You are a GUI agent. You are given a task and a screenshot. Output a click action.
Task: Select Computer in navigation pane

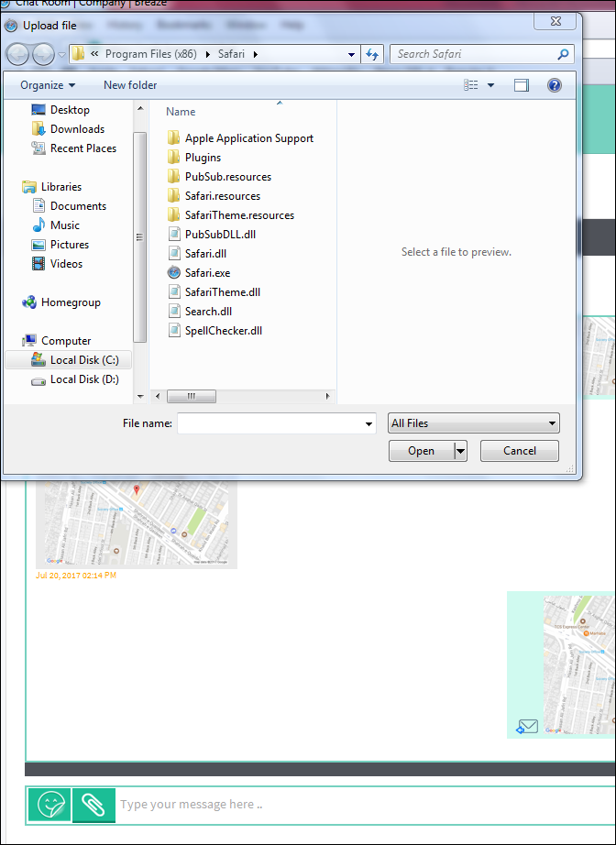click(57, 341)
